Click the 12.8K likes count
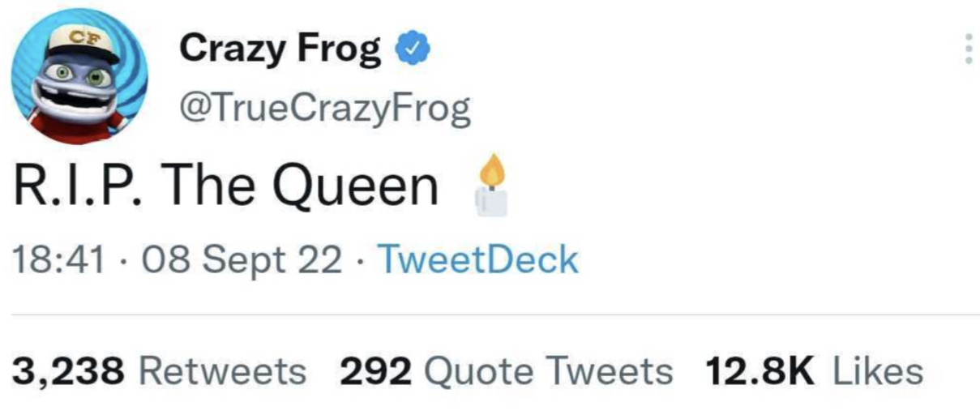This screenshot has height=415, width=980. click(x=760, y=372)
